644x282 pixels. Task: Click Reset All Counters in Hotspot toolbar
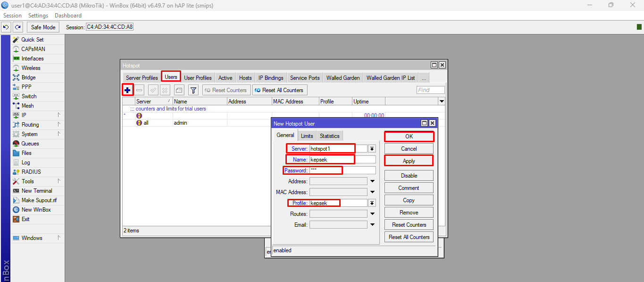pos(280,90)
